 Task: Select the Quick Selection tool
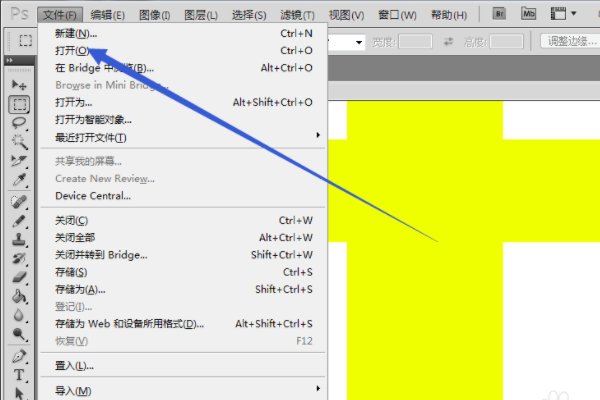point(19,142)
